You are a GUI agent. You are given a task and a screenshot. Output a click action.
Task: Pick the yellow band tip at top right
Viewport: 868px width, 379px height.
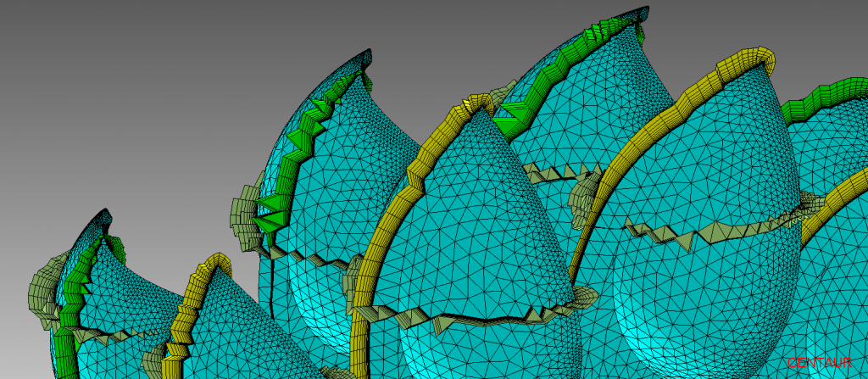(765, 58)
